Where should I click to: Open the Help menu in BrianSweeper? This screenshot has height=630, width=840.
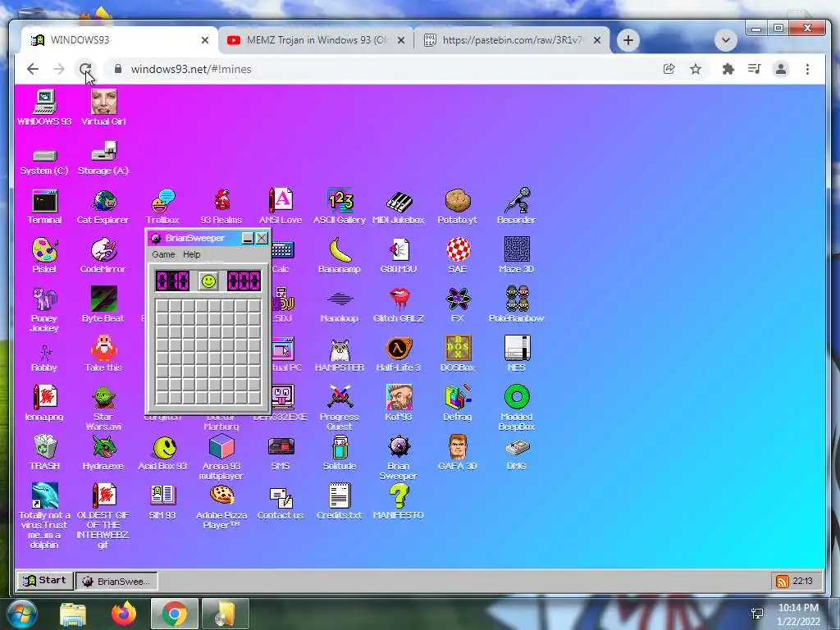(192, 254)
